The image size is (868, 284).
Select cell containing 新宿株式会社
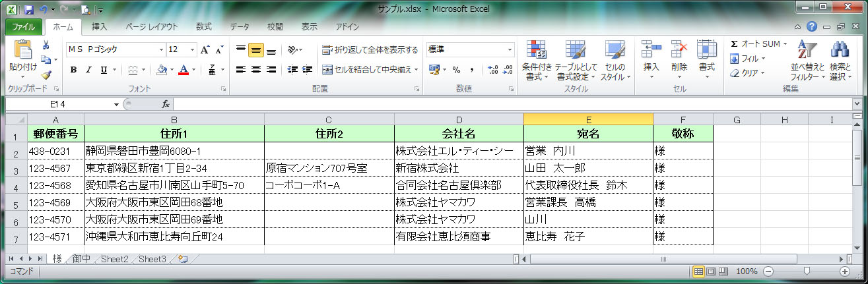pos(458,168)
